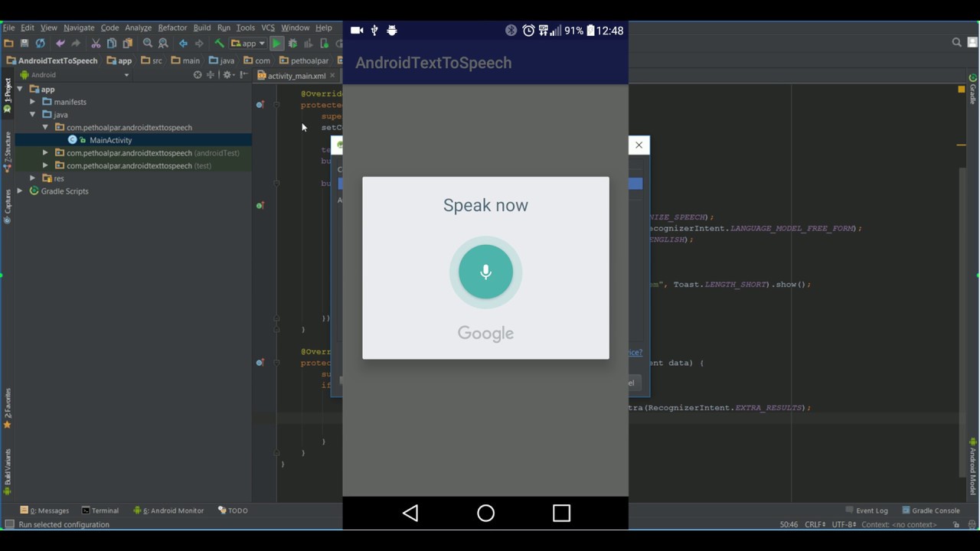The height and width of the screenshot is (551, 980).
Task: Open the Android Monitor tool window
Action: tap(168, 510)
